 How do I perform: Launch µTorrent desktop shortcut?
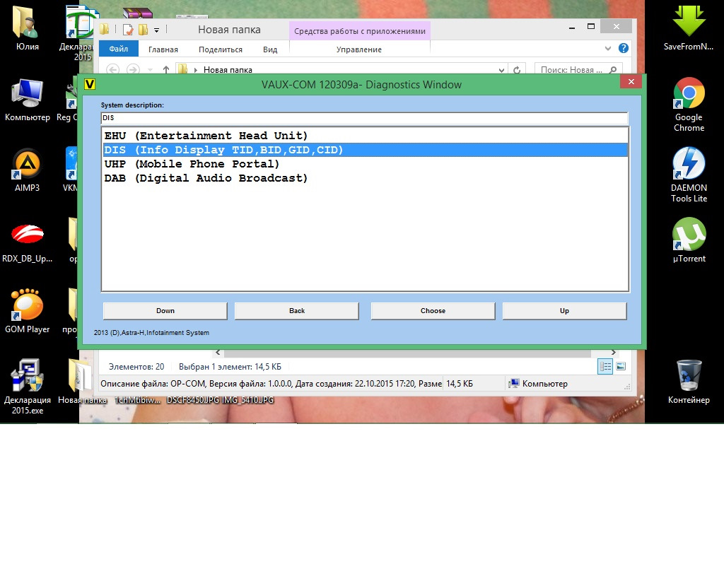(689, 240)
